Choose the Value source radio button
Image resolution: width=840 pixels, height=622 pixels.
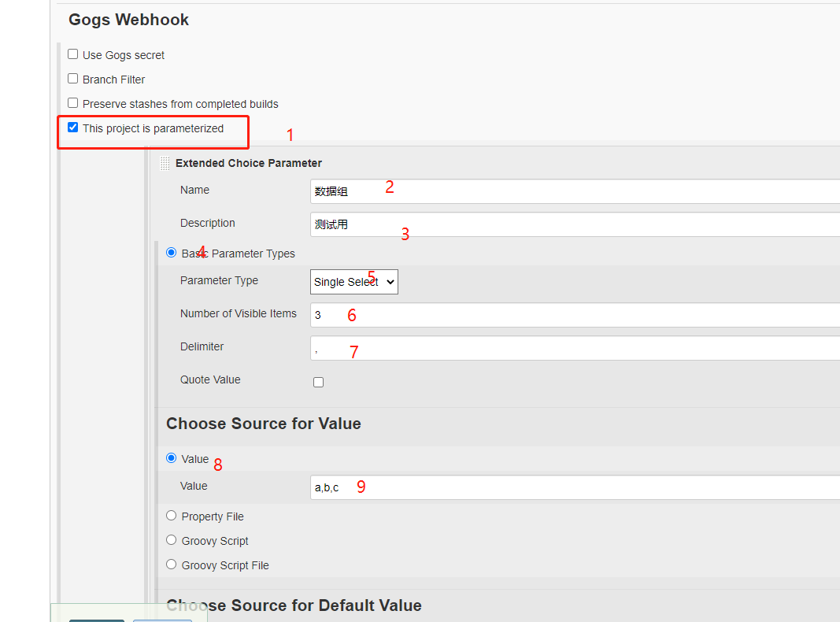click(171, 457)
